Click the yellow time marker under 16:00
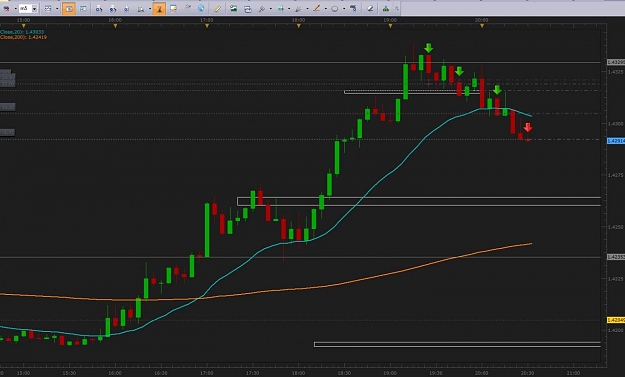 [x=115, y=26]
